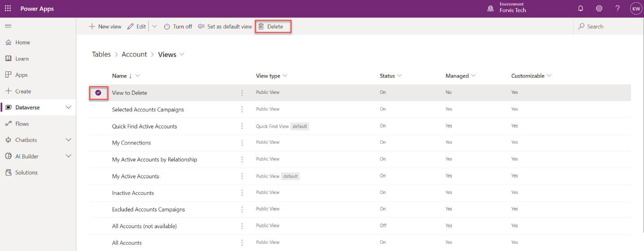Navigate to Flows in the sidebar
Screen dimensions: 644x251
[x=22, y=123]
